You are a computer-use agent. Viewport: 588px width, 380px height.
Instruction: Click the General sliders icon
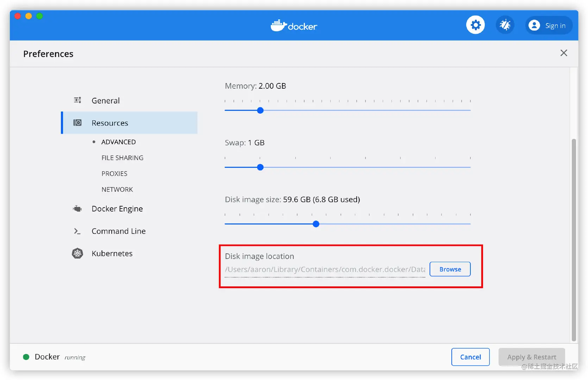click(77, 100)
